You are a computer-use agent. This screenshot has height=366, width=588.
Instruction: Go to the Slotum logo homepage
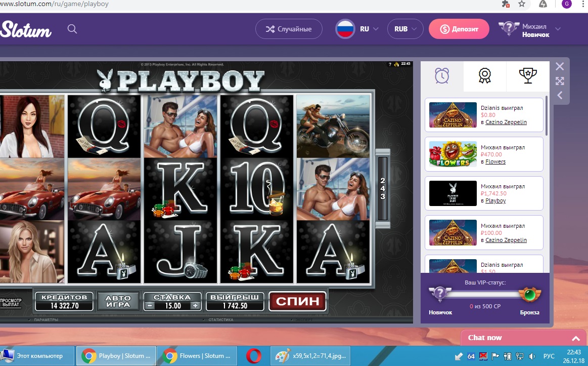[25, 29]
